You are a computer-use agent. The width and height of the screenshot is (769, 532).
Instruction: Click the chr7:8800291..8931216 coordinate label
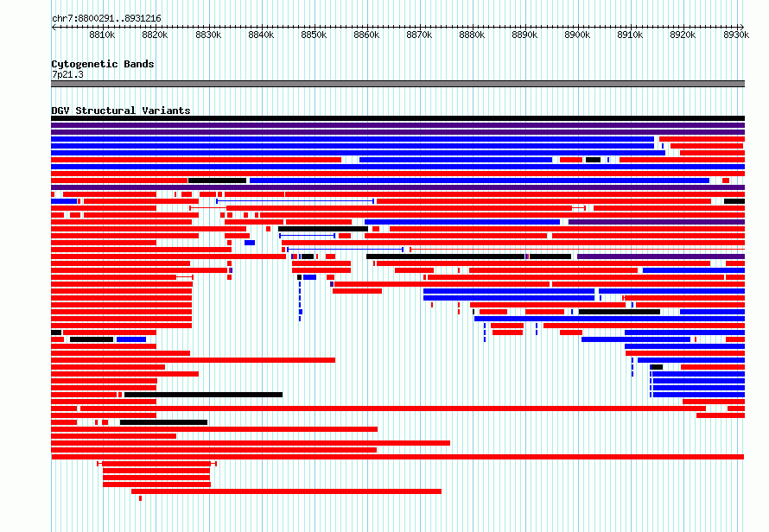tap(106, 18)
